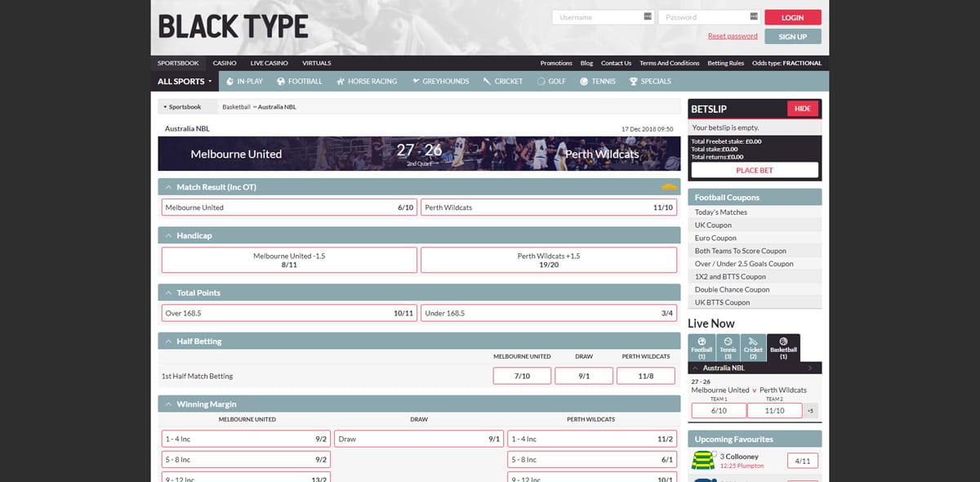Open the Promotions menu item

point(556,63)
